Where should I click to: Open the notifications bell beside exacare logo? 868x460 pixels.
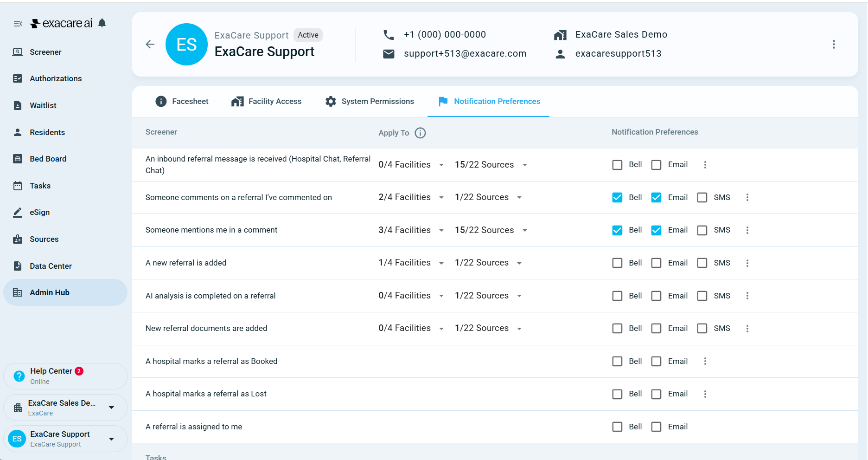click(x=102, y=23)
